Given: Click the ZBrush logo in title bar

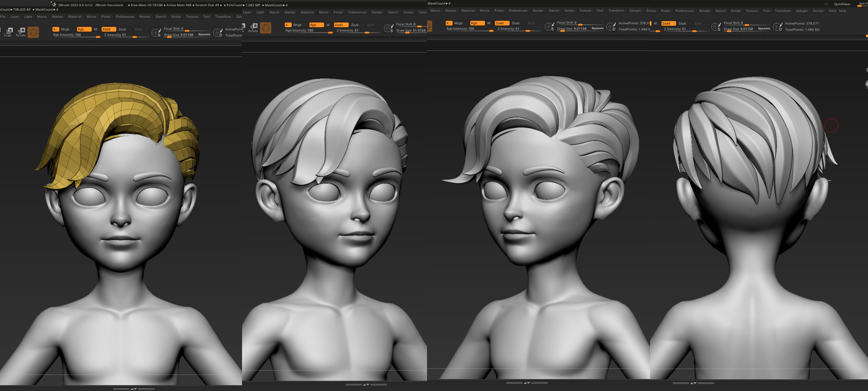Looking at the screenshot, I should [54, 5].
